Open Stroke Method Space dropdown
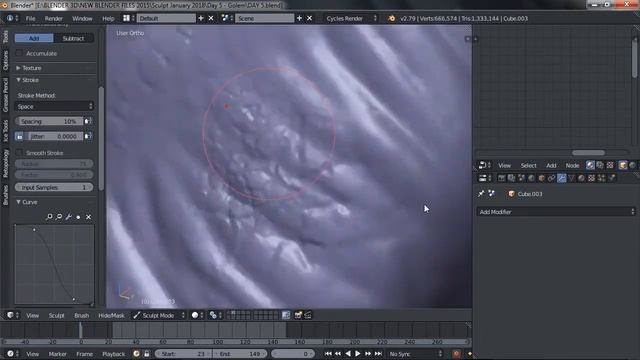 [54, 107]
